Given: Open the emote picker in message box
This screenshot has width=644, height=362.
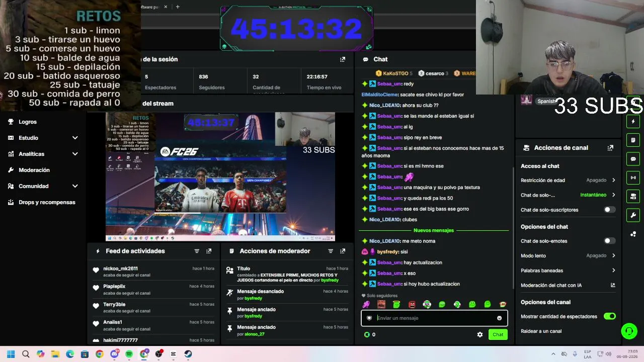Looking at the screenshot, I should click(x=499, y=318).
